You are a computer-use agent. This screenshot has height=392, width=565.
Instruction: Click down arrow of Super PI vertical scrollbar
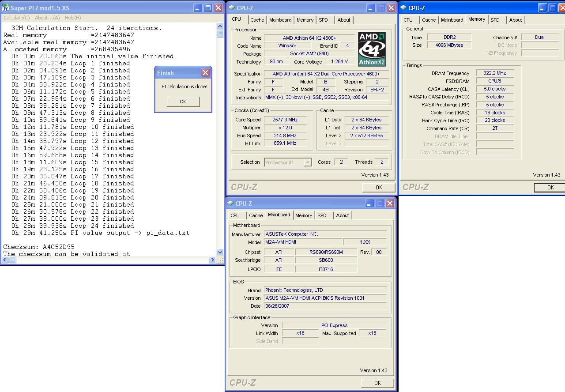point(220,252)
